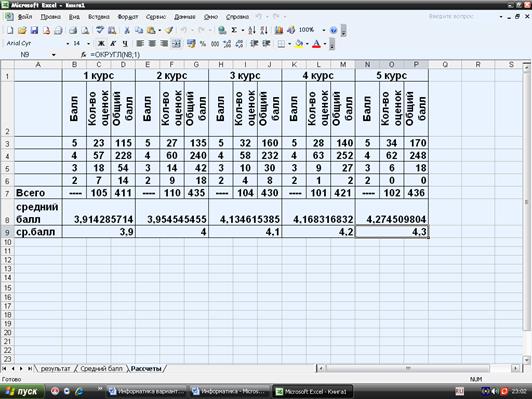Toggle bold formatting (Ж button)

(101, 44)
